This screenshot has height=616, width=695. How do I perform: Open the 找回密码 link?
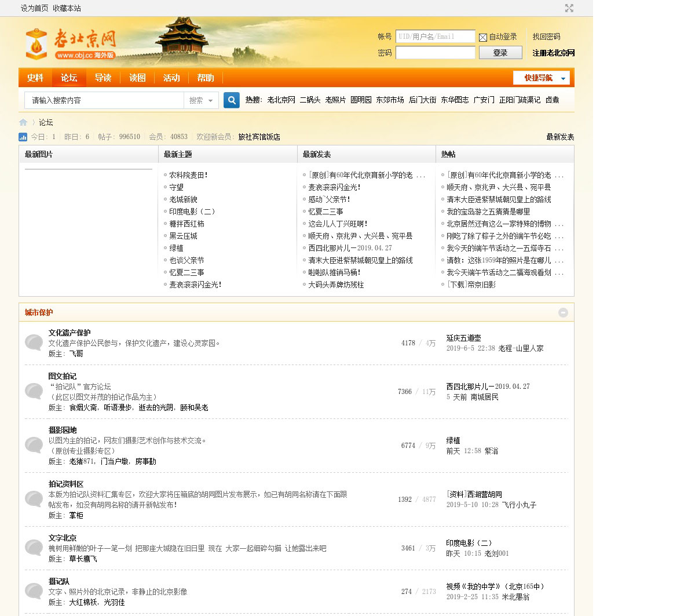coord(546,37)
